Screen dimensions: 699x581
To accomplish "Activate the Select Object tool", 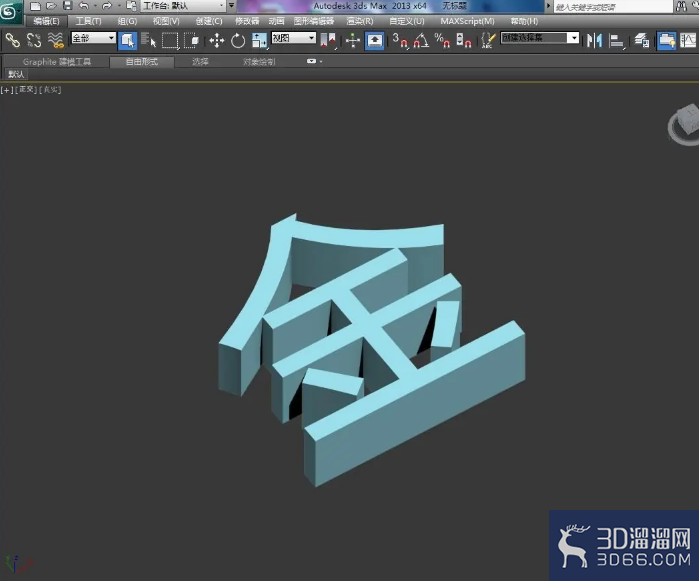I will click(127, 41).
